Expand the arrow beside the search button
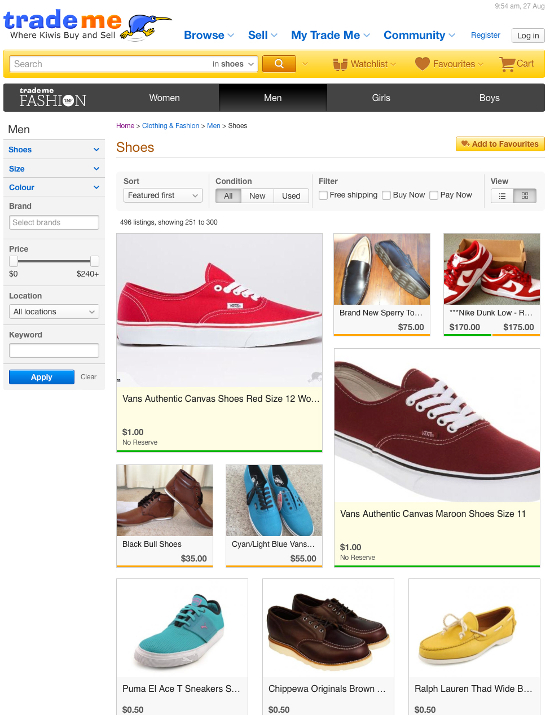This screenshot has width=550, height=715. pyautogui.click(x=305, y=64)
